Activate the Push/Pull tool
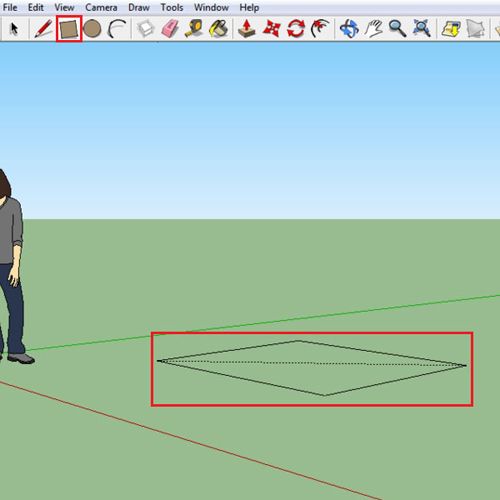Viewport: 500px width, 500px height. click(x=247, y=29)
